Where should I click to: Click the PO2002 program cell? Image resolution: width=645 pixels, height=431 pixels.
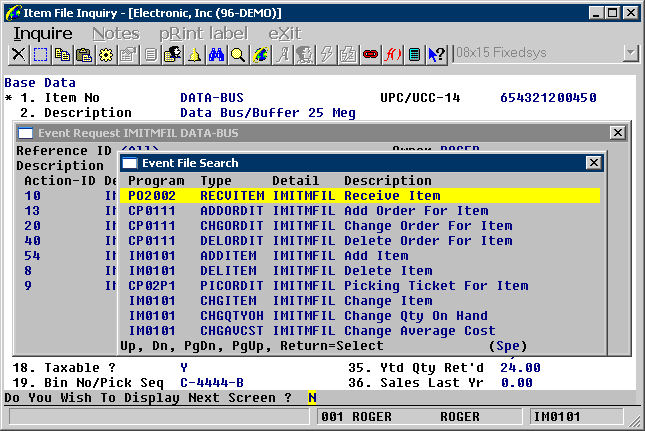coord(152,196)
